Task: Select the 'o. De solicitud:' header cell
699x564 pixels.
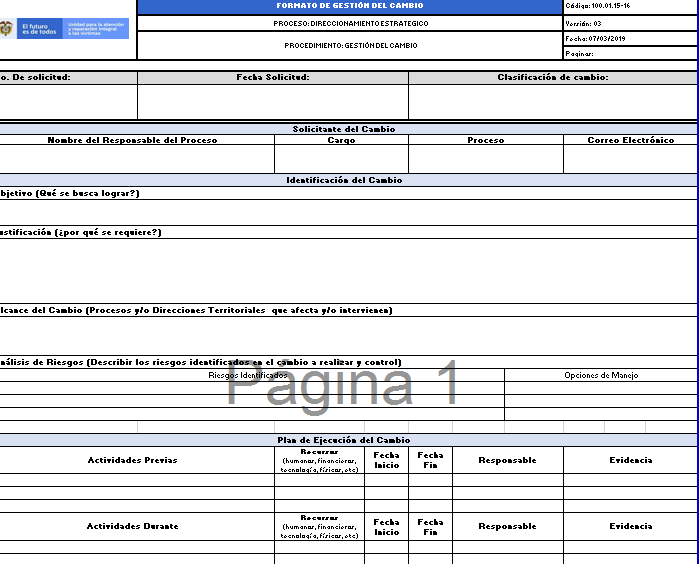Action: (x=68, y=78)
